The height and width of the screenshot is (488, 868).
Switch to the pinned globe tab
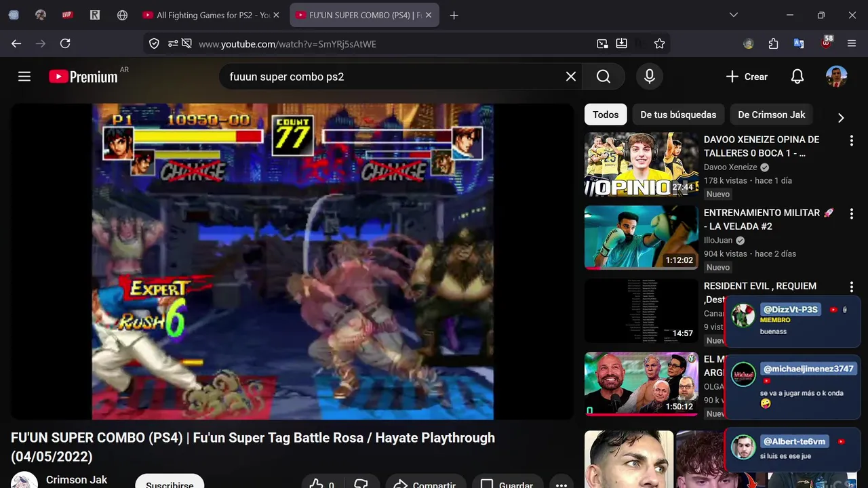coord(122,15)
